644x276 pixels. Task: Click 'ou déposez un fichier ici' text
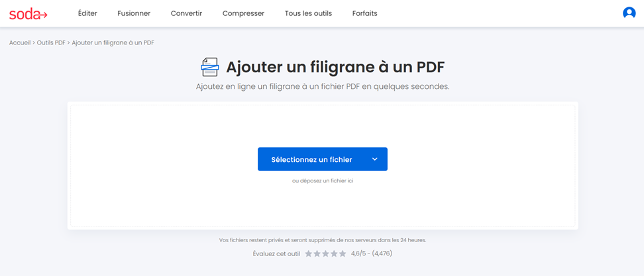tap(323, 180)
